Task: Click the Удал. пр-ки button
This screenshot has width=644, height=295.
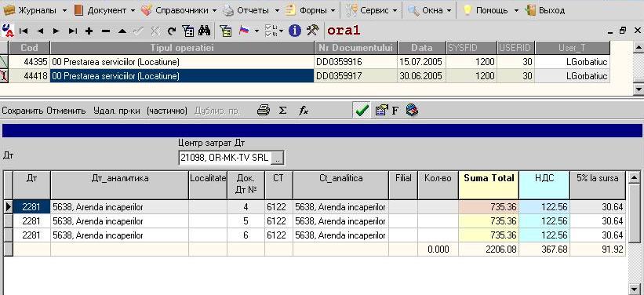Action: click(x=117, y=111)
